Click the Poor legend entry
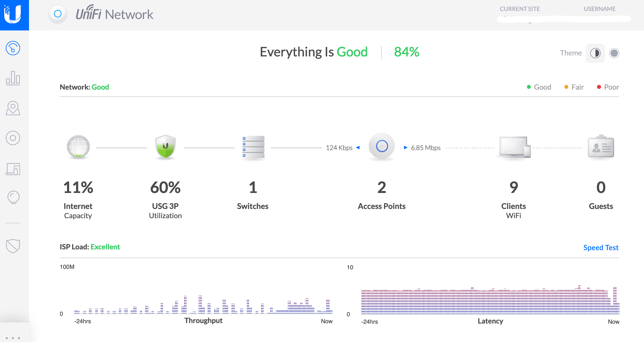644x342 pixels. (608, 87)
